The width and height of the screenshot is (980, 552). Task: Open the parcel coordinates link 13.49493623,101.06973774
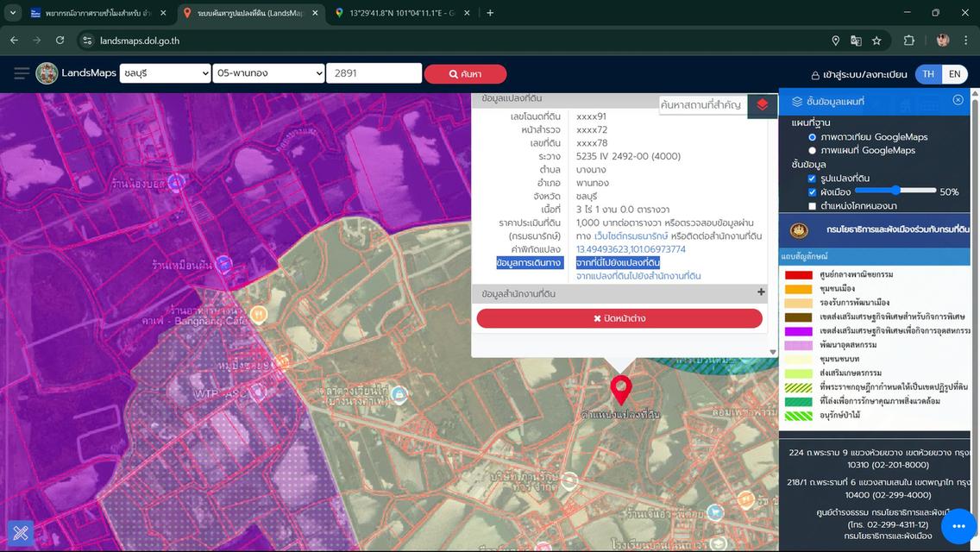coord(631,249)
